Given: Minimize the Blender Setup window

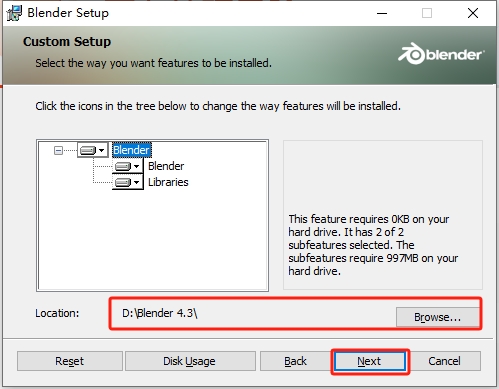Looking at the screenshot, I should coord(382,13).
